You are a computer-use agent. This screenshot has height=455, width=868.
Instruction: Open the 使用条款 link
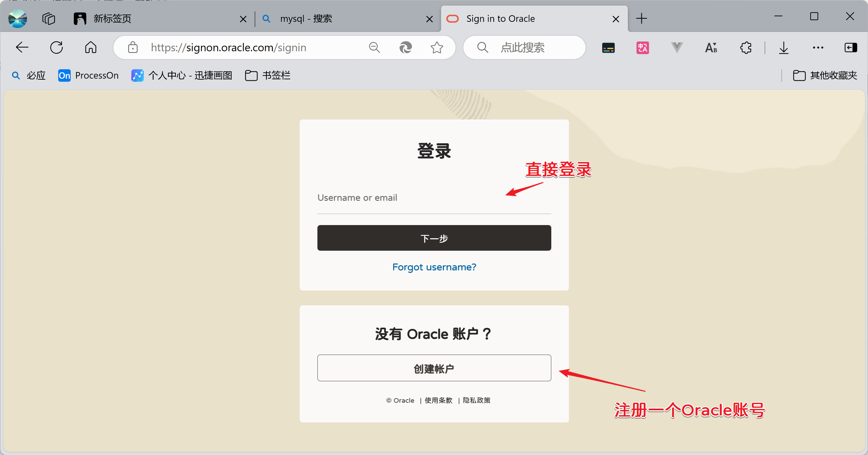pyautogui.click(x=439, y=400)
